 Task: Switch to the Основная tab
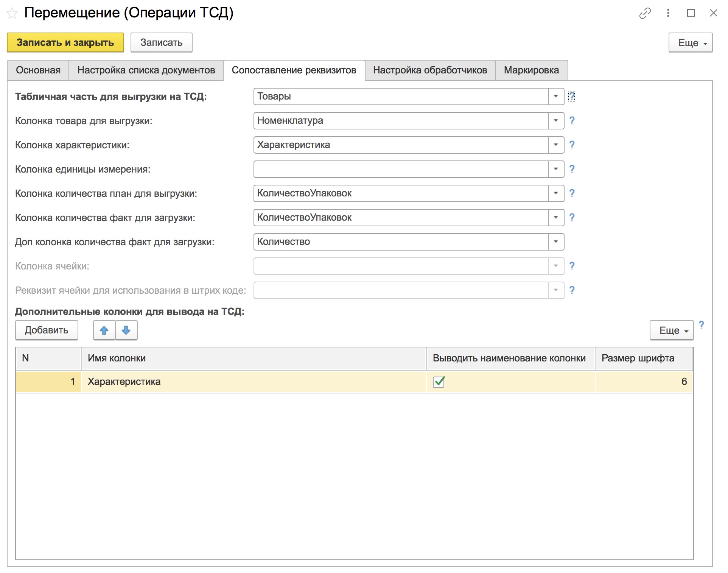38,70
